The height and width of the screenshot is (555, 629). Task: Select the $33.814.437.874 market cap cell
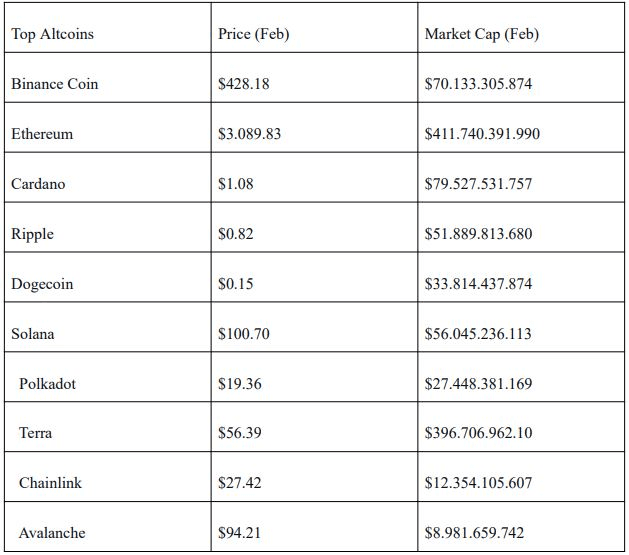click(x=478, y=284)
